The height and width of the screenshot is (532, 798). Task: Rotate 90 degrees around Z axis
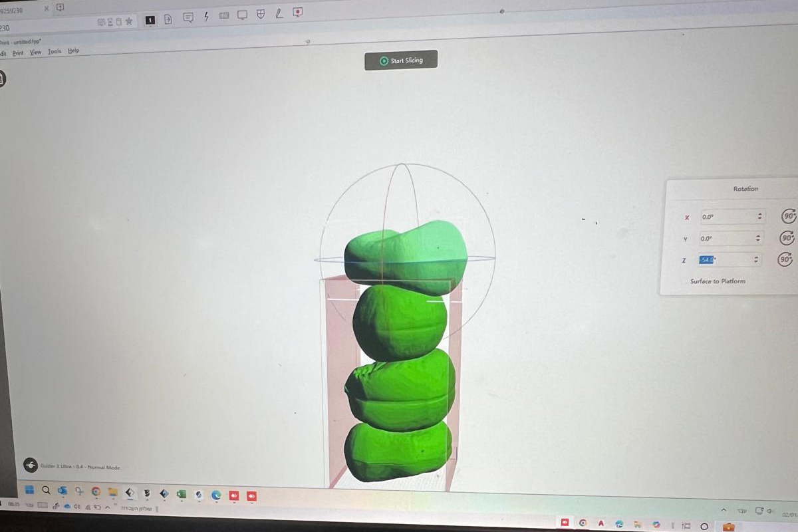point(786,259)
